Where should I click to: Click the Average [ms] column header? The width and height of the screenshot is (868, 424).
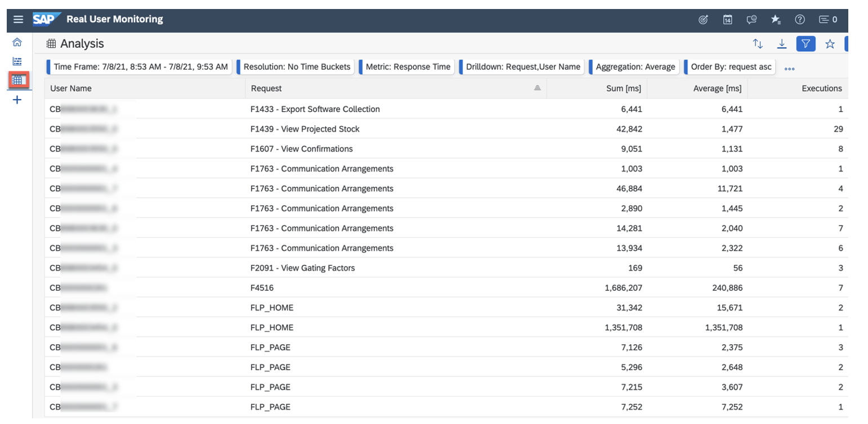[x=697, y=88]
